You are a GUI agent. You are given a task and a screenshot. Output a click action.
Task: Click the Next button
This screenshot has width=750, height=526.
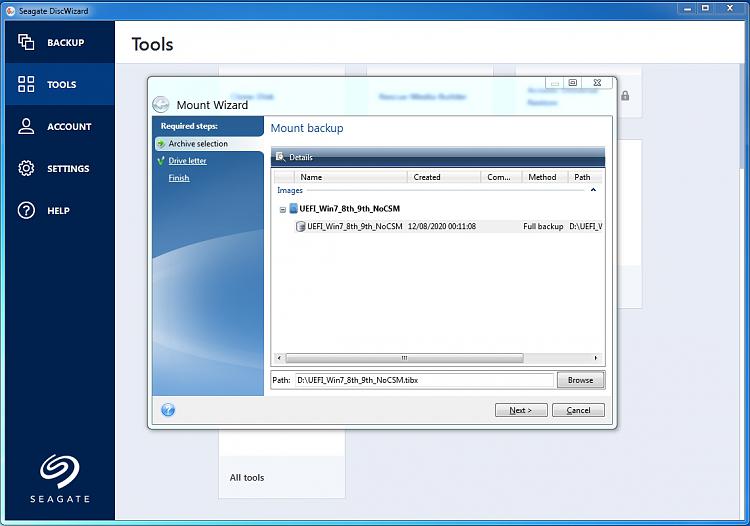click(x=521, y=410)
